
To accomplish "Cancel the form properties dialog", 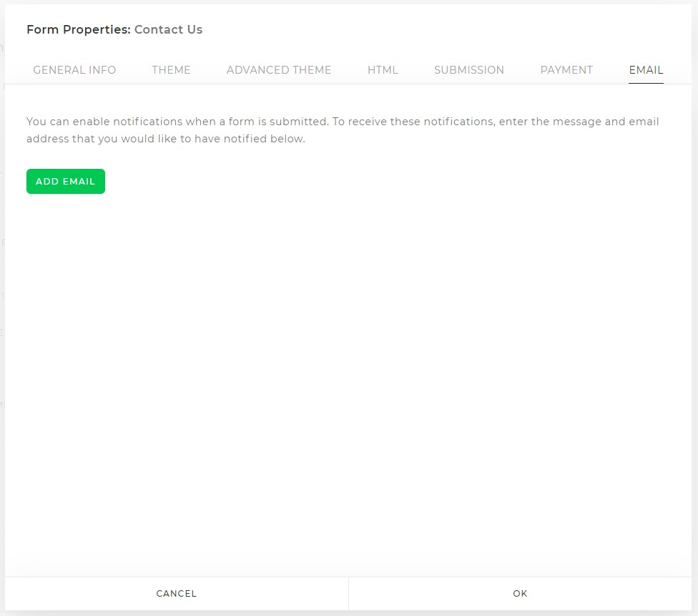I will [x=176, y=593].
